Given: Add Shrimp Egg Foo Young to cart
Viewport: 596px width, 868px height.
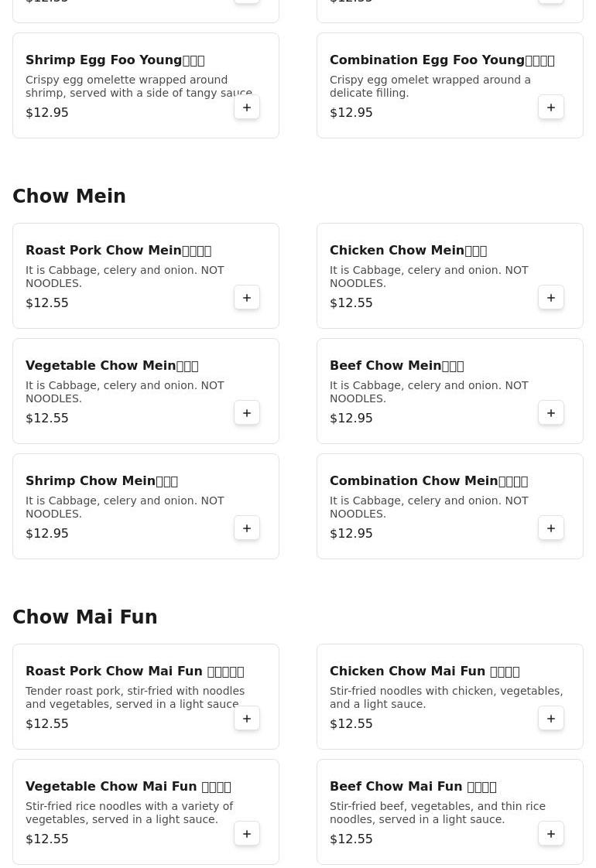Looking at the screenshot, I should (x=247, y=108).
